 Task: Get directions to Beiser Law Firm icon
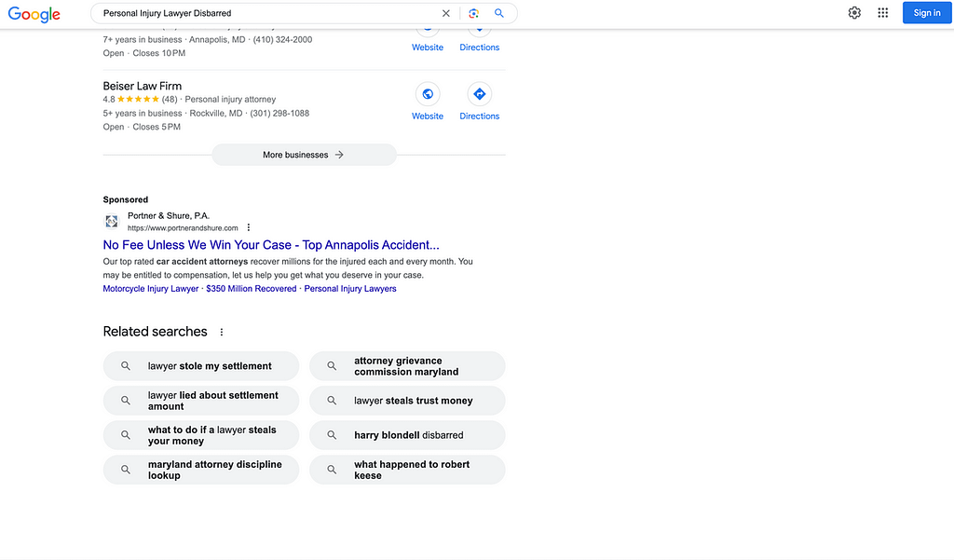click(x=480, y=94)
